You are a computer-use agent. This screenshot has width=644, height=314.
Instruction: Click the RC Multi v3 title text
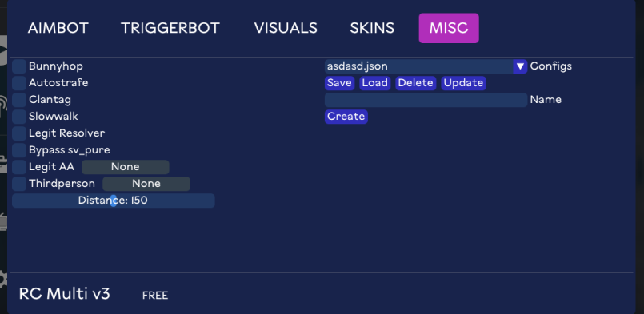pyautogui.click(x=65, y=294)
